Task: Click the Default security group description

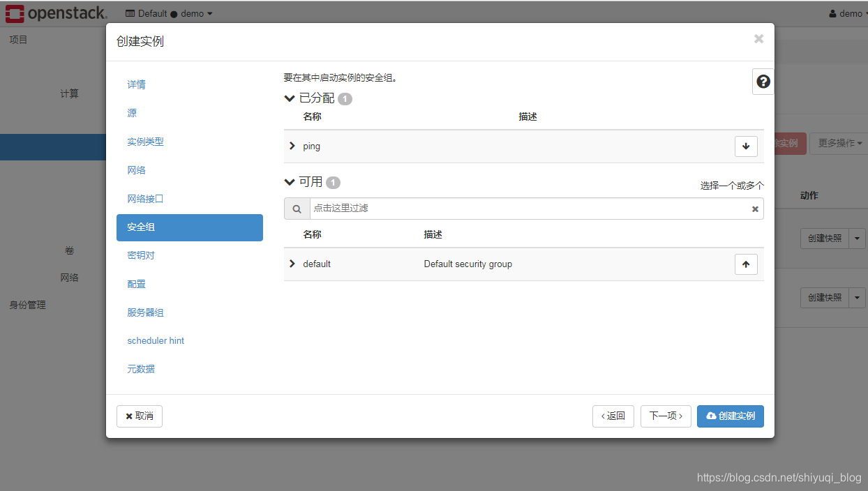Action: pyautogui.click(x=468, y=264)
